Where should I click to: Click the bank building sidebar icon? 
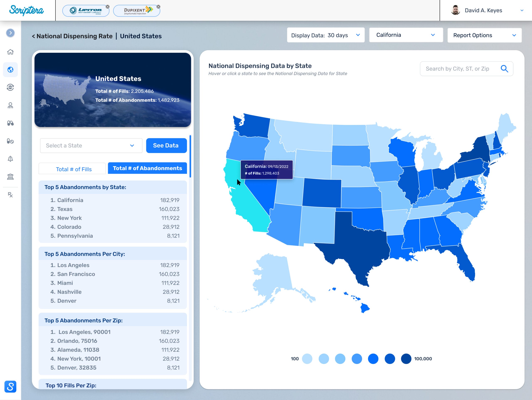pos(10,177)
